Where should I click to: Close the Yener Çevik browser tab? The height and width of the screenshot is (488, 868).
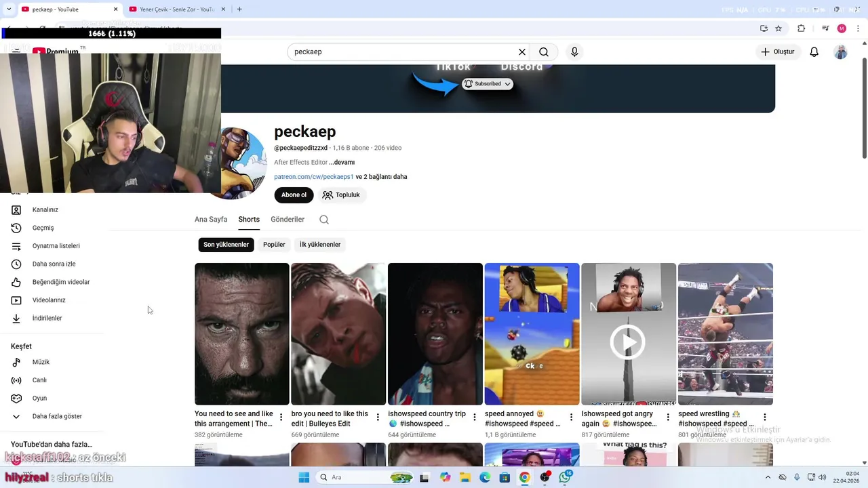click(223, 9)
